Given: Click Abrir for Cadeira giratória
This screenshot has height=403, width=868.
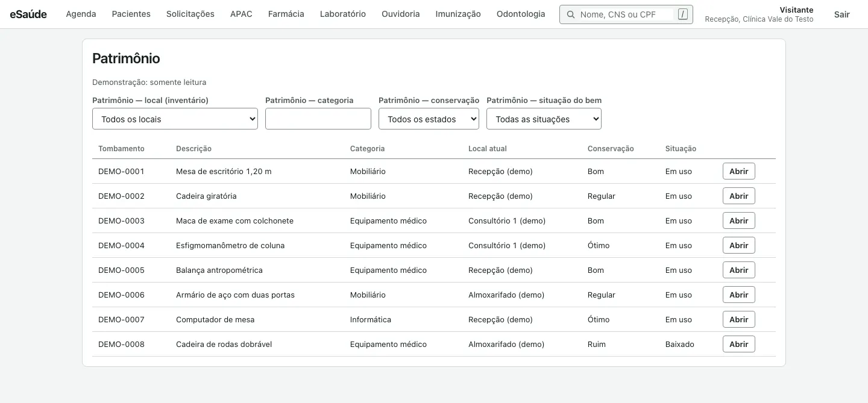Looking at the screenshot, I should (x=739, y=196).
